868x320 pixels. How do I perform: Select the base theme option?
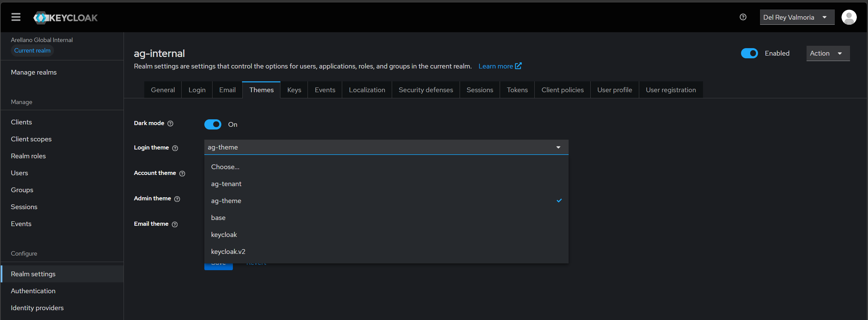tap(386, 218)
